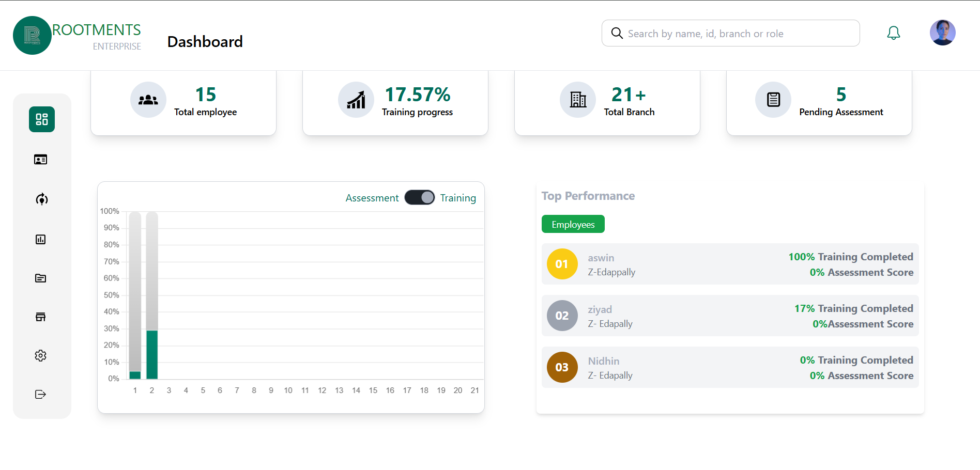
Task: Click the bar for branch 1 in chart
Action: point(135,295)
